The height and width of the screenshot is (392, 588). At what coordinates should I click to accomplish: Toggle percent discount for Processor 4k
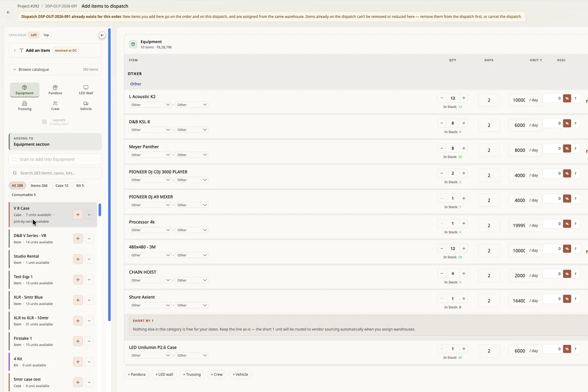tap(567, 224)
